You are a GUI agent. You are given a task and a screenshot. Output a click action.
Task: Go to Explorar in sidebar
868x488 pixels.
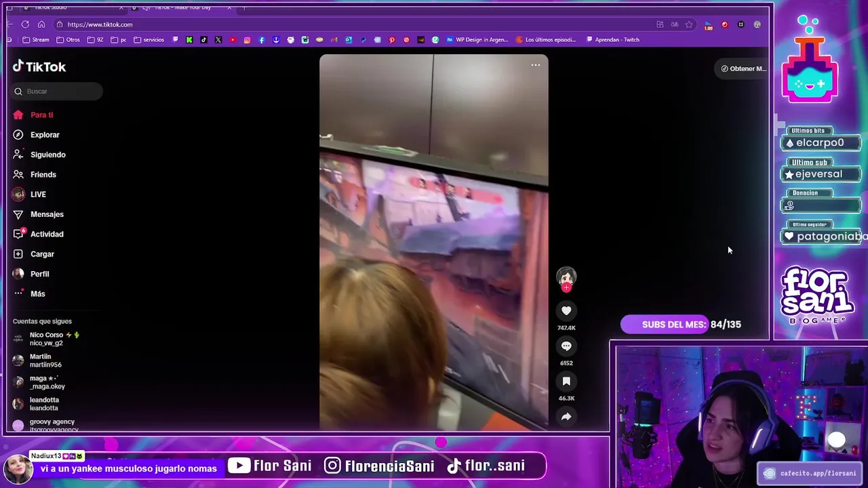(36, 135)
